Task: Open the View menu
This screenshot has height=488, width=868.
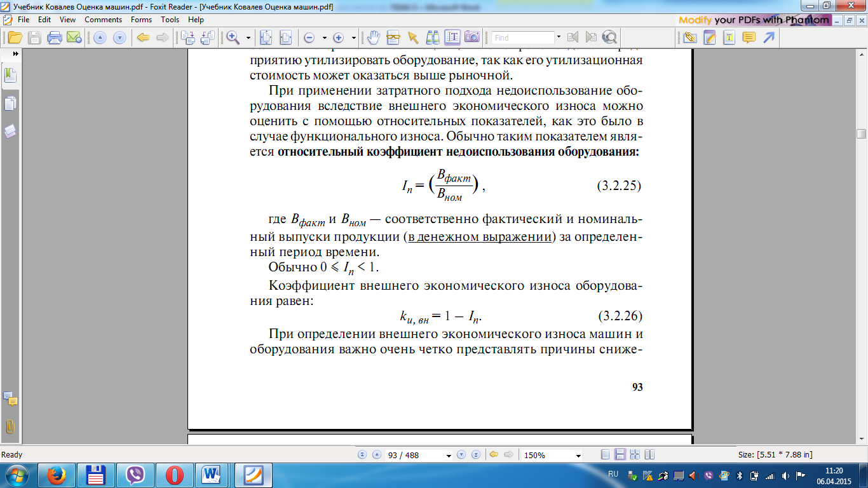Action: click(68, 20)
